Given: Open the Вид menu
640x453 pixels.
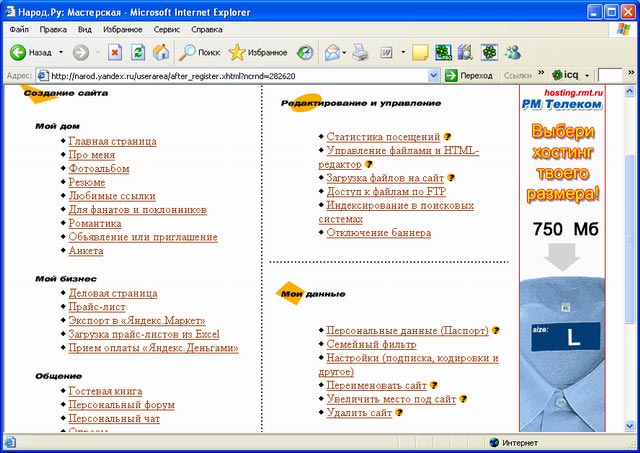Looking at the screenshot, I should click(x=84, y=29).
